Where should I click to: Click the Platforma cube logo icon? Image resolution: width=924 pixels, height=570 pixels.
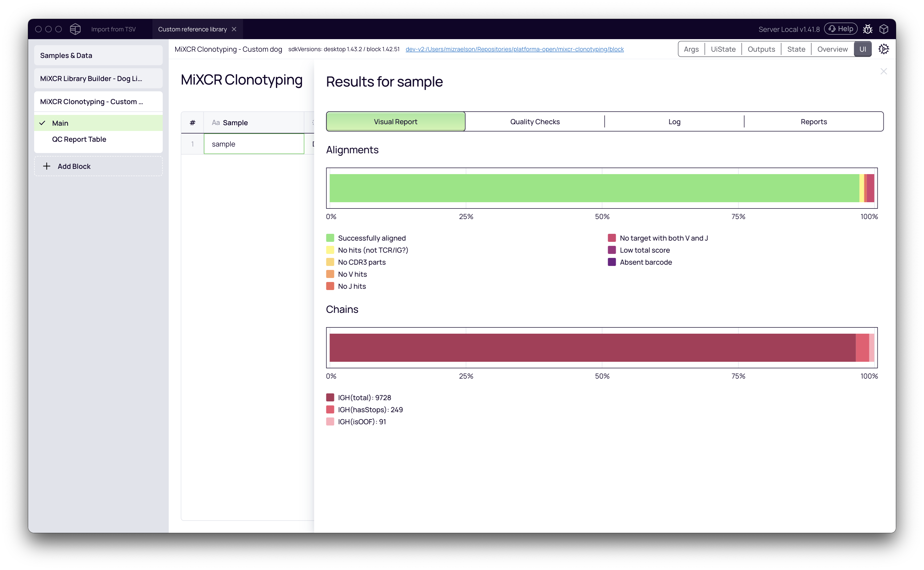pyautogui.click(x=75, y=29)
